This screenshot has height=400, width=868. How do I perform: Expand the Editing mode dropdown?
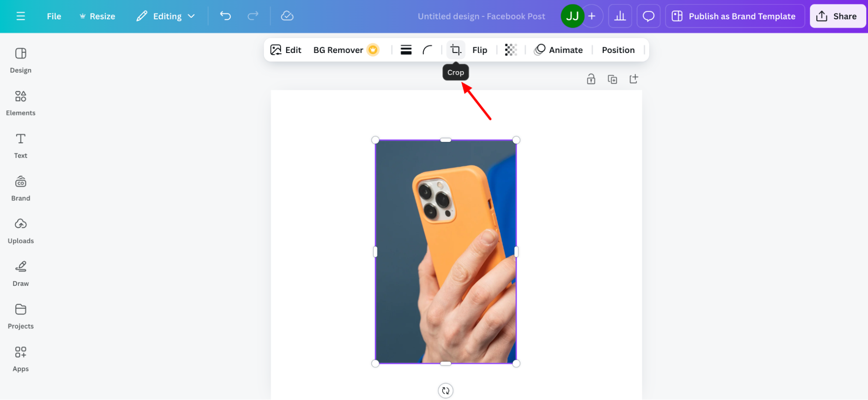coord(165,16)
